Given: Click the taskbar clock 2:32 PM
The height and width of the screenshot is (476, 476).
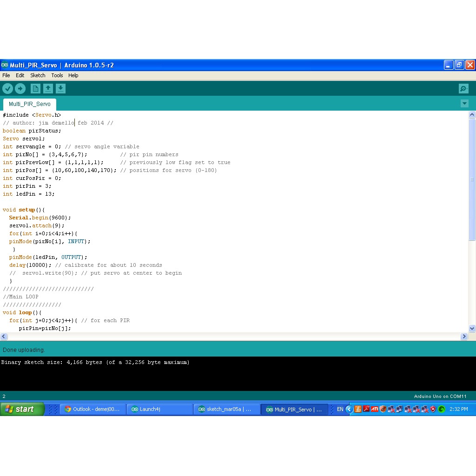Looking at the screenshot, I should [x=459, y=409].
